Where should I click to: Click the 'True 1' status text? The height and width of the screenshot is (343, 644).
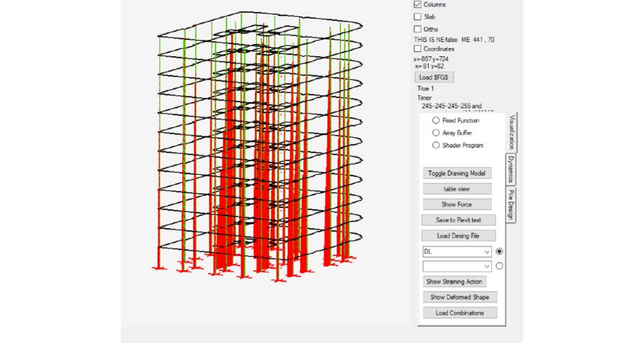pos(425,88)
